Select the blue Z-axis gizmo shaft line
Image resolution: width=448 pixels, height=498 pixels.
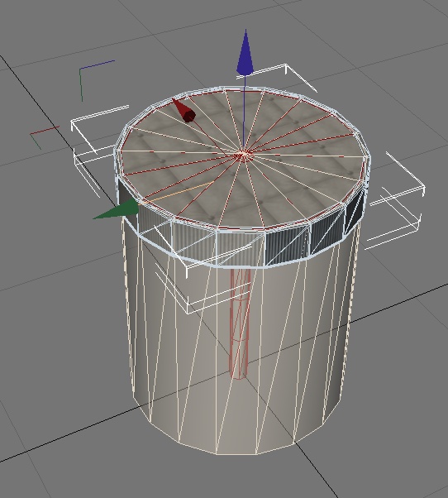[x=244, y=114]
